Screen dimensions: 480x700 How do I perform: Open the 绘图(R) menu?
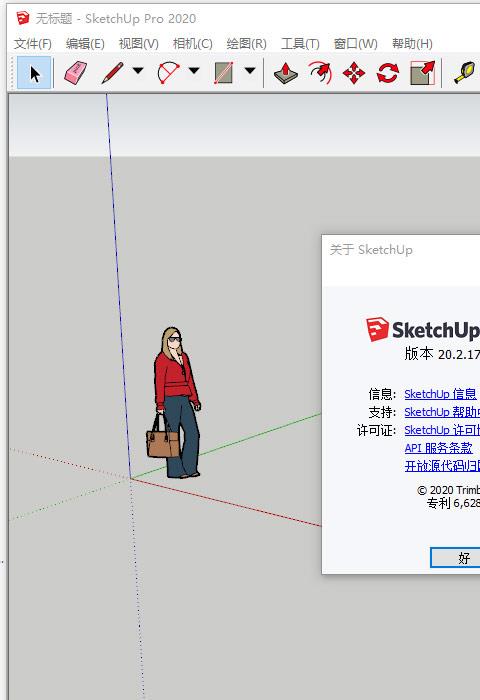coord(246,44)
